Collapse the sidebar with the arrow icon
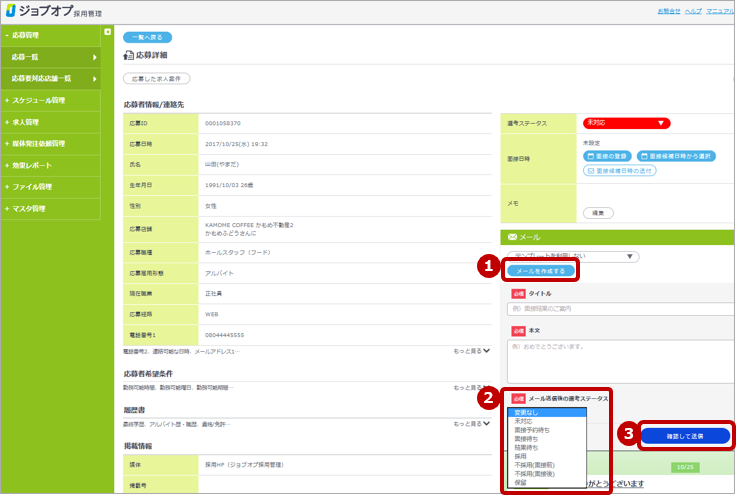737x501 pixels. click(x=107, y=33)
